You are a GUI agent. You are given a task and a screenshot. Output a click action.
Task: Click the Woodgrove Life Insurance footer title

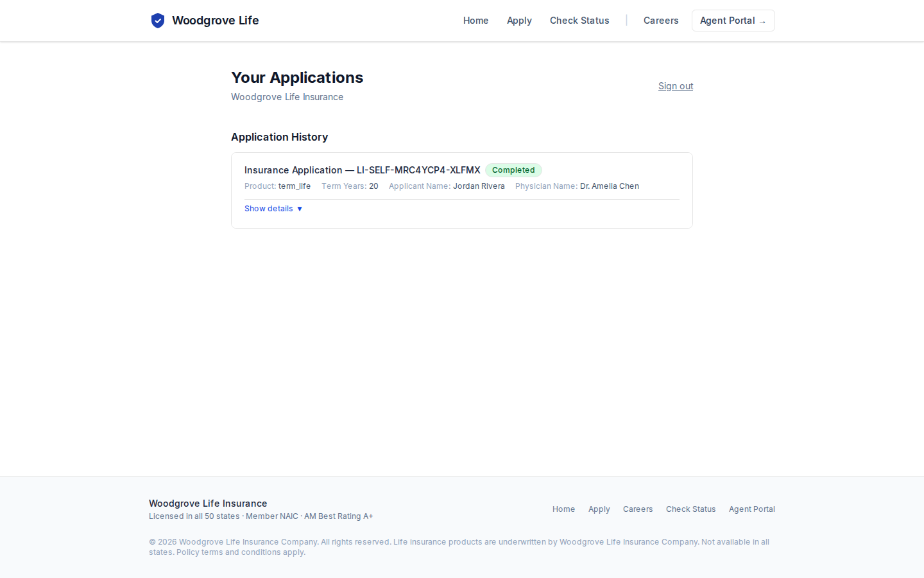coord(208,504)
